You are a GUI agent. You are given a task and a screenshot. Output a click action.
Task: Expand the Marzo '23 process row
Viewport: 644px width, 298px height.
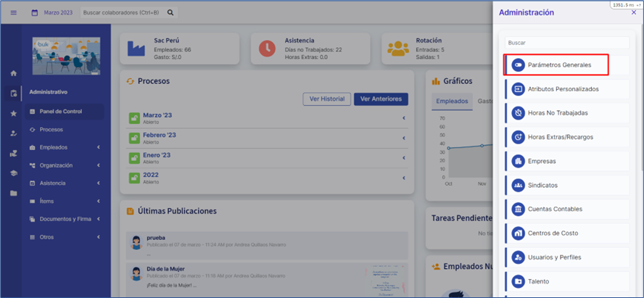point(403,118)
